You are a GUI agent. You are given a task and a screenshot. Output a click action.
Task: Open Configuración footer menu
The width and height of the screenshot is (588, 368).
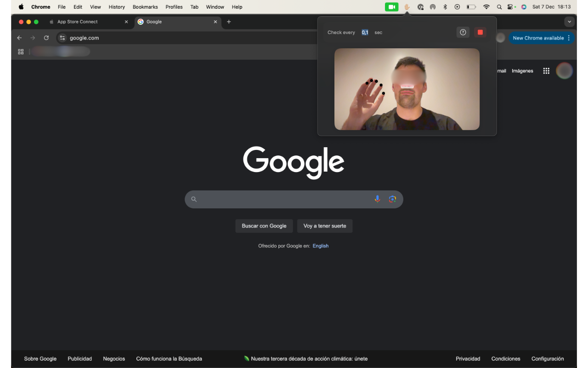(x=548, y=359)
